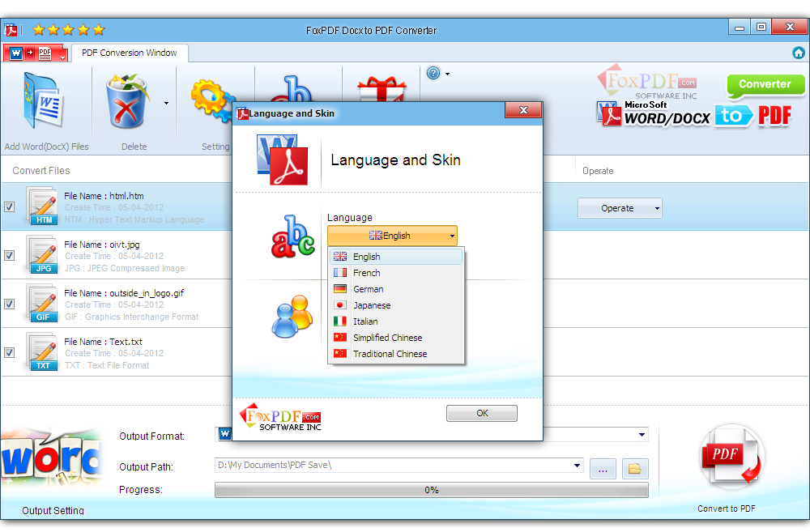Click the help question mark icon
This screenshot has width=810, height=532.
point(433,74)
